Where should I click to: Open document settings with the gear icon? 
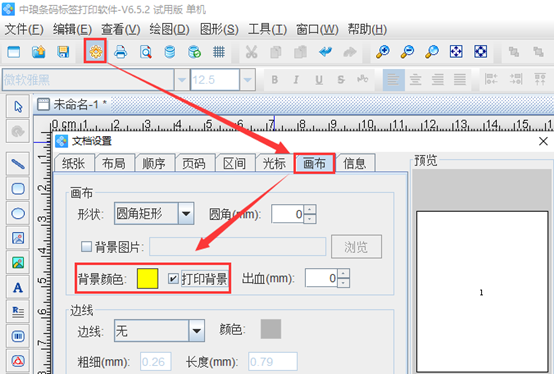[95, 52]
